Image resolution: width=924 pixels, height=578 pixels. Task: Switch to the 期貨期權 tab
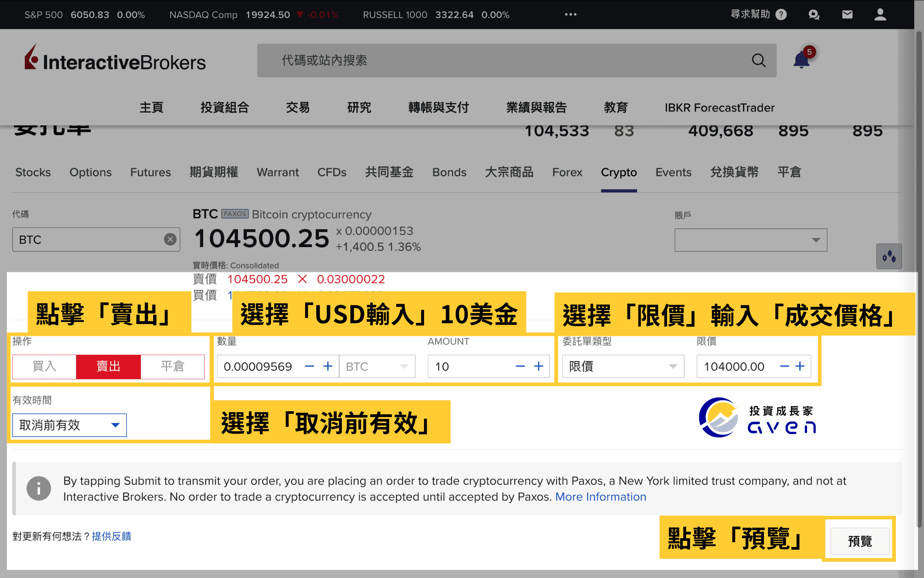coord(214,172)
